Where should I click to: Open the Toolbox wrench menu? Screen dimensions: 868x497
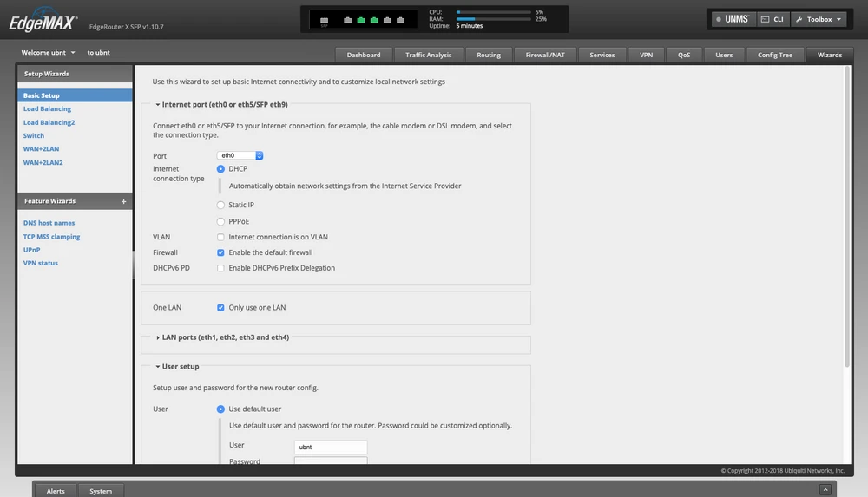(817, 19)
